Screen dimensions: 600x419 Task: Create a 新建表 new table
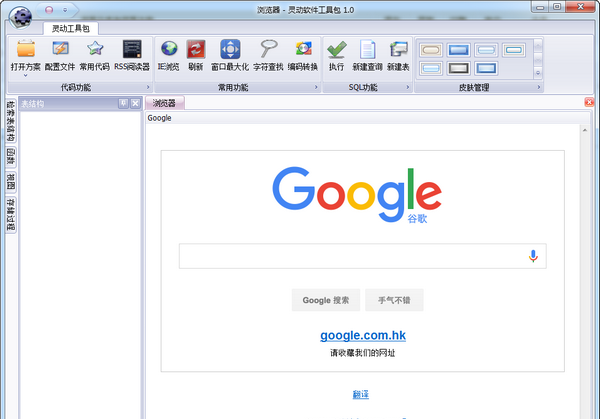[398, 55]
